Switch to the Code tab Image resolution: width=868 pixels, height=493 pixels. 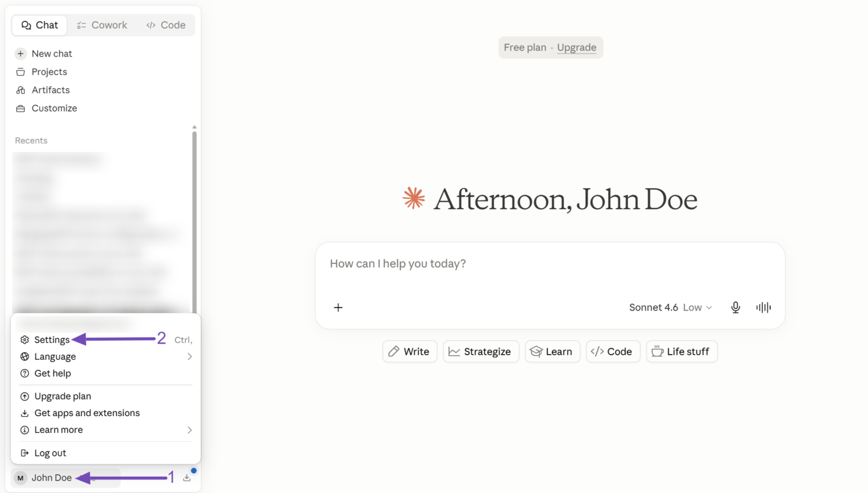166,25
